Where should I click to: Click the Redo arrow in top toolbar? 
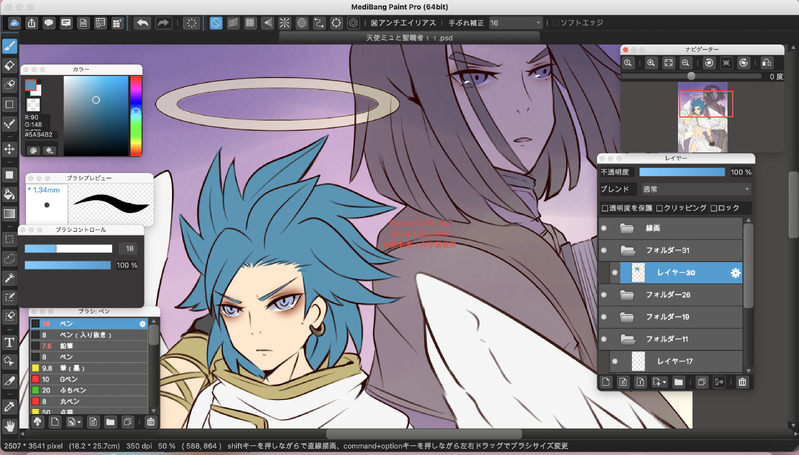164,22
